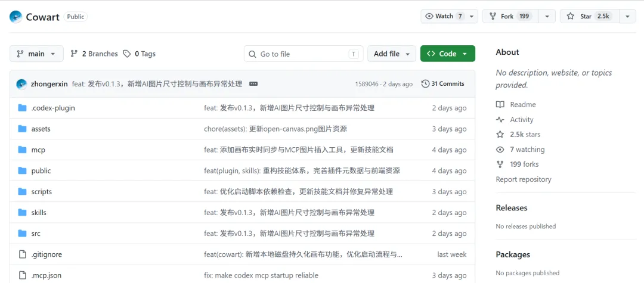This screenshot has width=644, height=283.
Task: Open the assets folder name
Action: [x=41, y=129]
